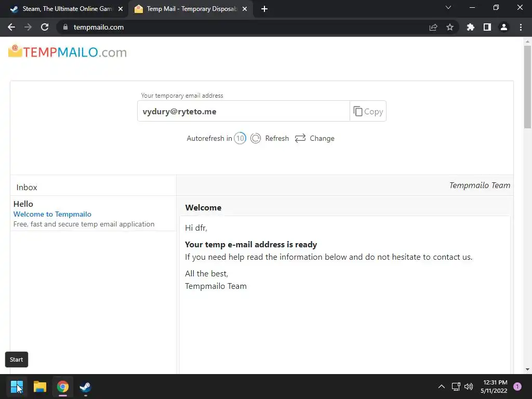
Task: Open the Chrome three-dot menu
Action: (521, 27)
